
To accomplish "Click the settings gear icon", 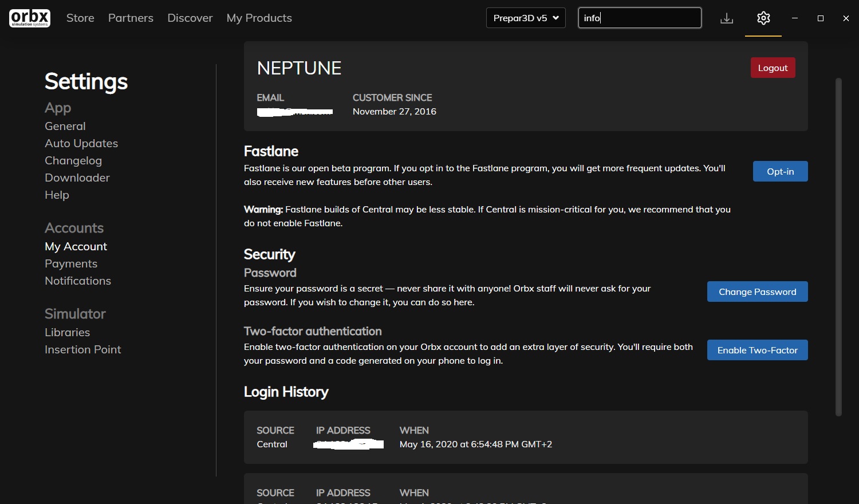I will point(763,18).
